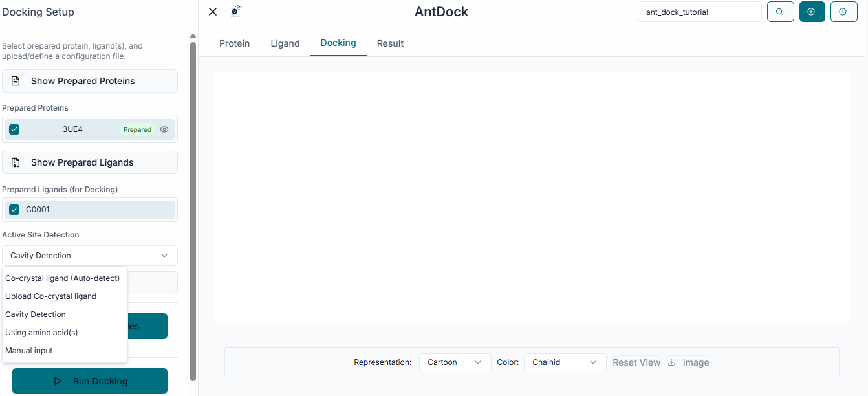The width and height of the screenshot is (868, 396).
Task: Click the play icon on Run Docking
Action: pos(58,381)
